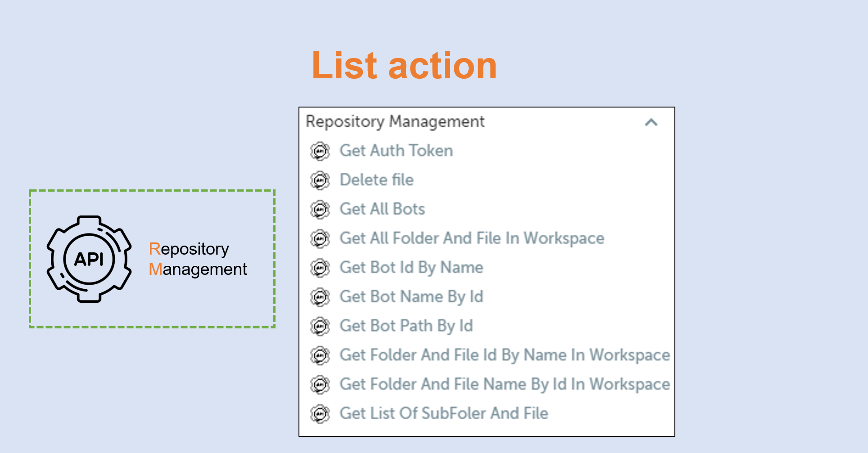This screenshot has height=453, width=868.
Task: Click the icon beside Get Bot Path By Id
Action: click(x=320, y=327)
